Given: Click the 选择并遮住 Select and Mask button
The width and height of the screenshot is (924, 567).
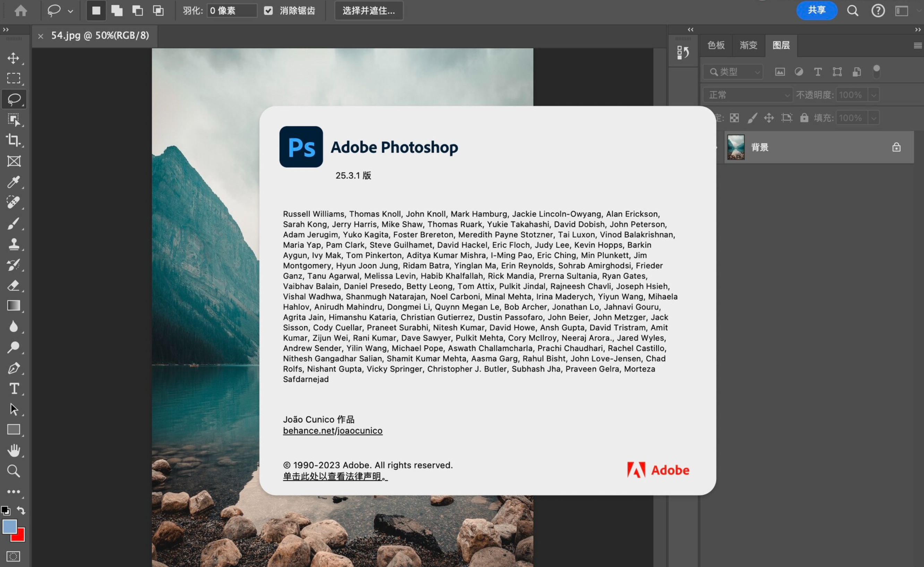Looking at the screenshot, I should pos(369,10).
